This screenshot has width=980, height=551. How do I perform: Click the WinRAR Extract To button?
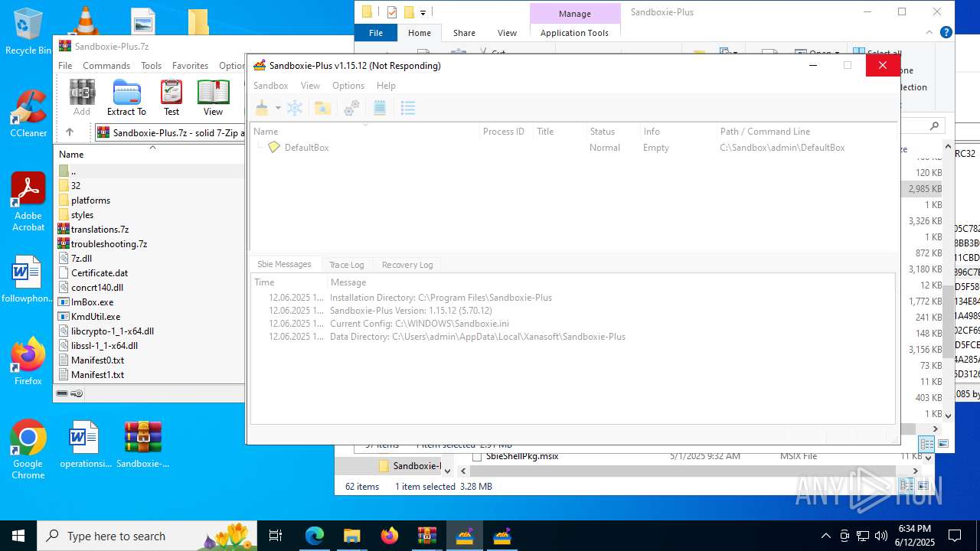pyautogui.click(x=126, y=98)
